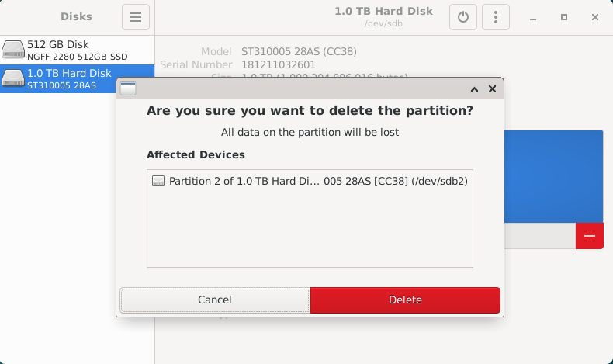This screenshot has height=364, width=613.
Task: Open the Disks application hamburger menu
Action: point(136,17)
